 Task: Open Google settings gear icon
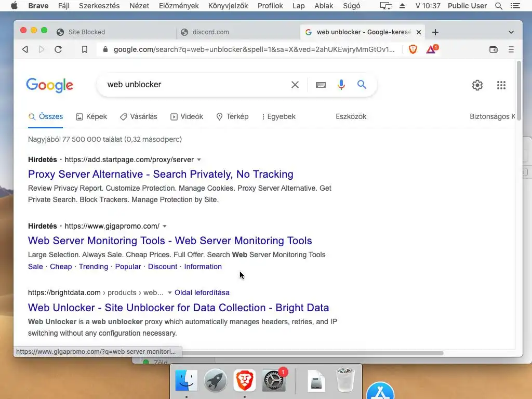point(477,85)
